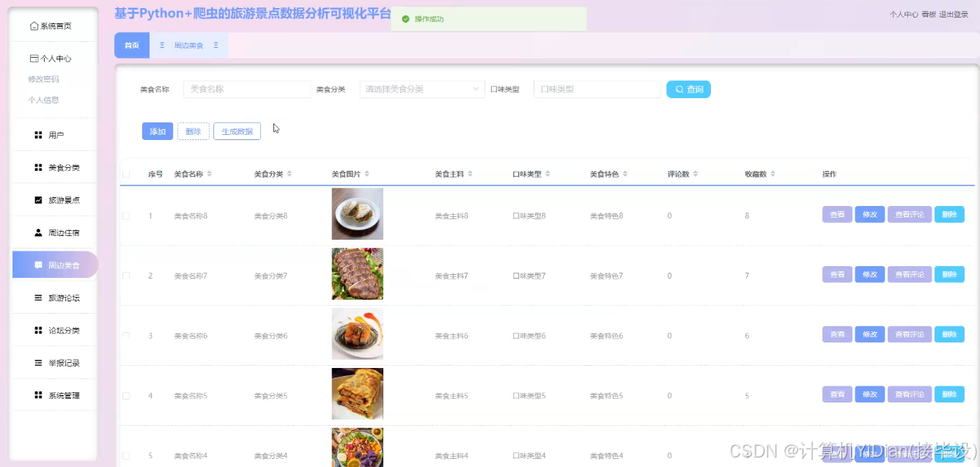Toggle the select-all checkbox in table header
980x467 pixels.
point(126,174)
